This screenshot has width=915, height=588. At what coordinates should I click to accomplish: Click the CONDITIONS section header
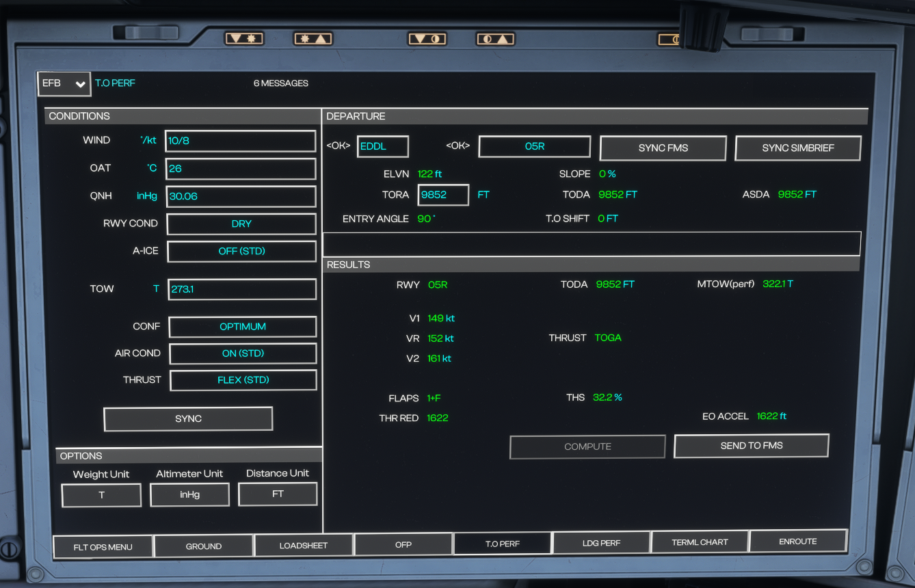click(183, 116)
